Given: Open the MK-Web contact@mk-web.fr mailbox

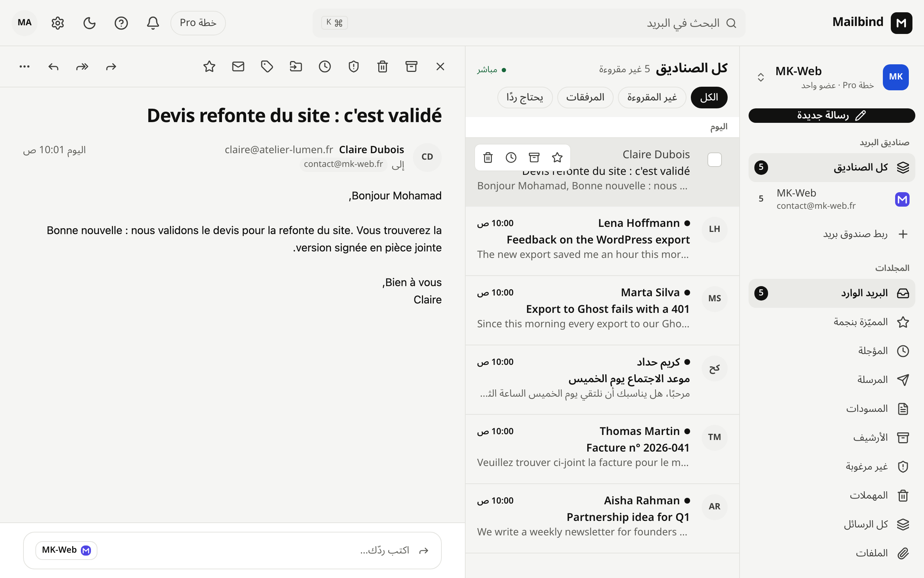Looking at the screenshot, I should tap(832, 199).
